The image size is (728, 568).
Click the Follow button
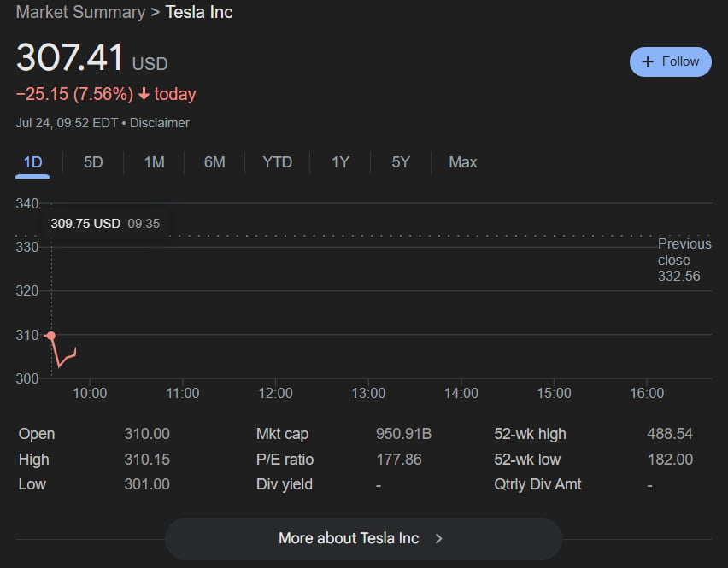coord(671,61)
